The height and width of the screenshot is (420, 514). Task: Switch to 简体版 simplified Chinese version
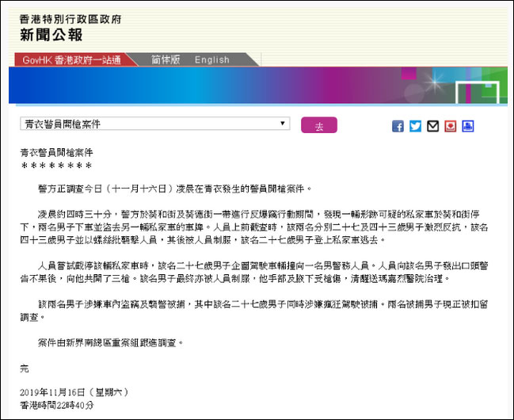(166, 59)
